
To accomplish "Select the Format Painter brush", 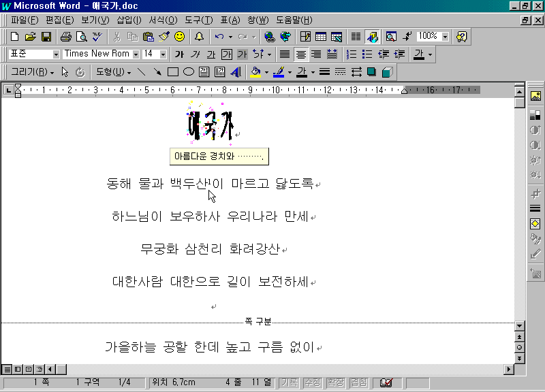I will (x=164, y=37).
